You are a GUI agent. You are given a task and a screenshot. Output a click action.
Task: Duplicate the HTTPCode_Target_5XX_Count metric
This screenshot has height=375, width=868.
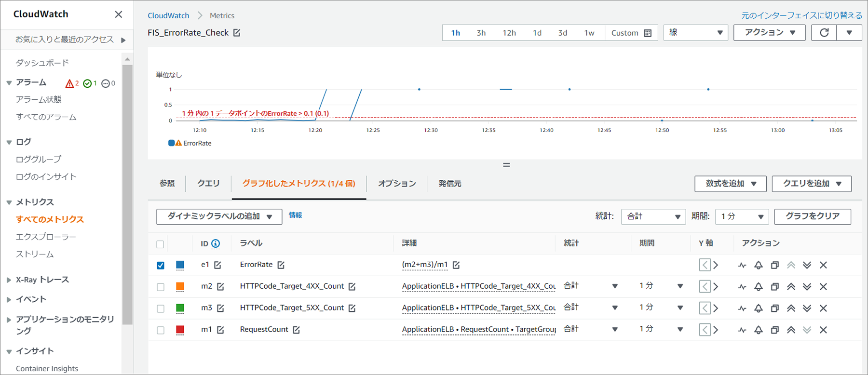pos(774,308)
